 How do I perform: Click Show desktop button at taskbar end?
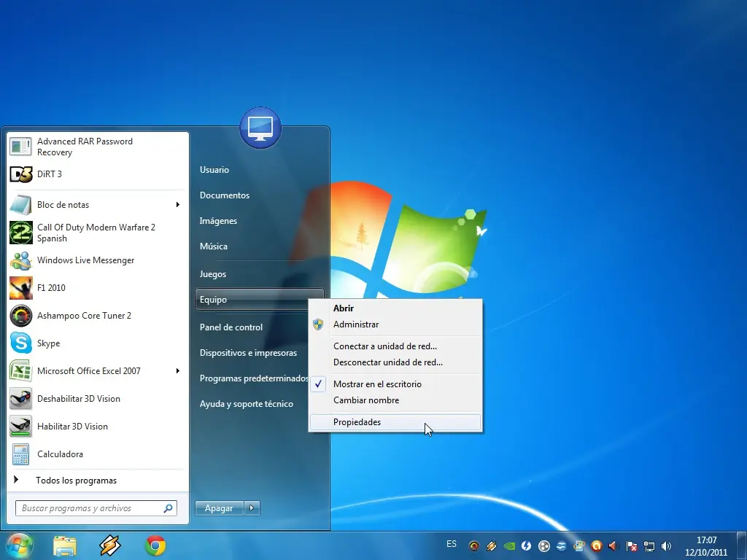pos(742,545)
